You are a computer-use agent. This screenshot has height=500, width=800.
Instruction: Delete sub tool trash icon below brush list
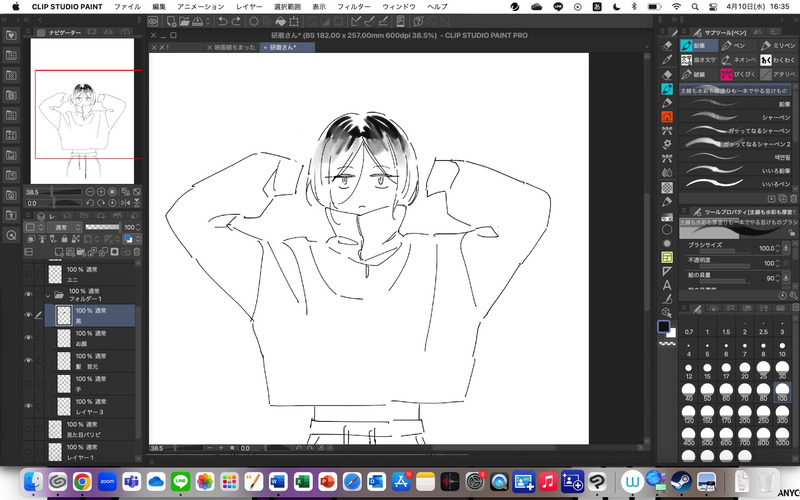tap(794, 198)
